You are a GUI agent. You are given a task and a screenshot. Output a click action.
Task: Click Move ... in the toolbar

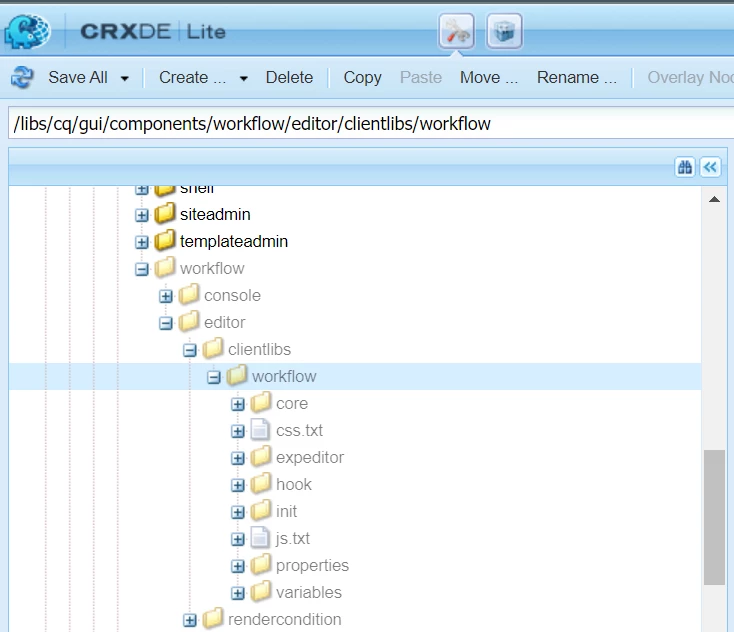pos(489,77)
